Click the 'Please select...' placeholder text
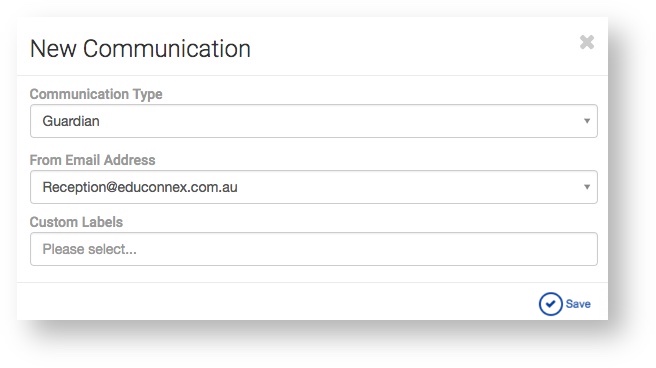656x368 pixels. tap(90, 249)
